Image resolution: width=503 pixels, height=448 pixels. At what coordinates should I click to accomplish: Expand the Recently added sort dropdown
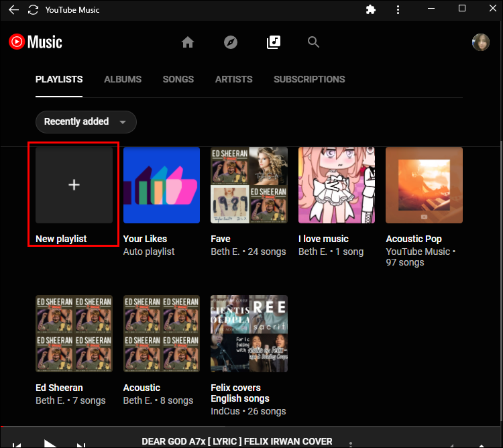click(85, 122)
